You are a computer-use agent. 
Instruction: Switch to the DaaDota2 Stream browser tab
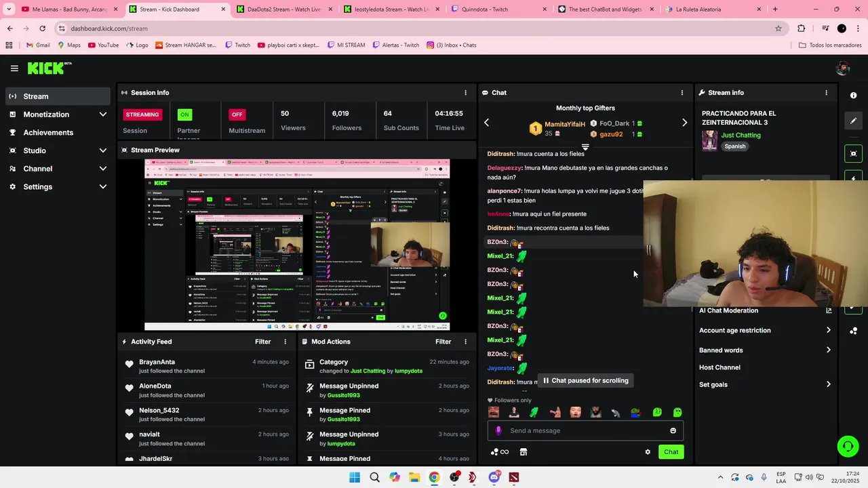(284, 9)
